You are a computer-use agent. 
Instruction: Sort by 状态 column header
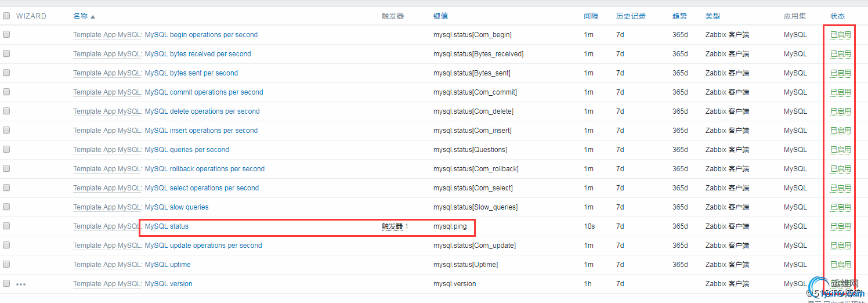click(x=837, y=16)
